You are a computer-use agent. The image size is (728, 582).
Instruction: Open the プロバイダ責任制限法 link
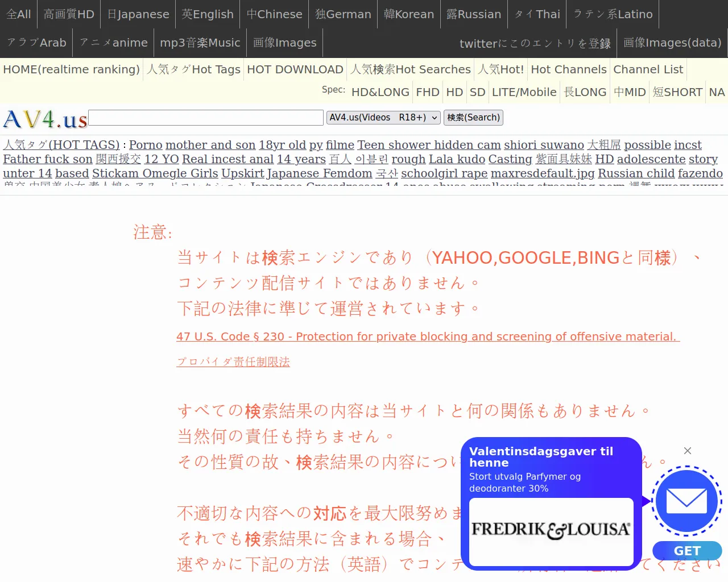pos(233,362)
